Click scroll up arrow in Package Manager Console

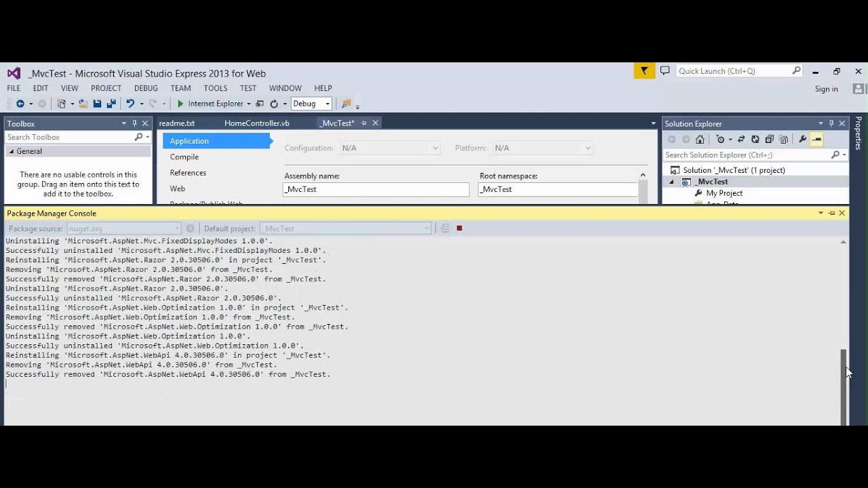pos(844,242)
